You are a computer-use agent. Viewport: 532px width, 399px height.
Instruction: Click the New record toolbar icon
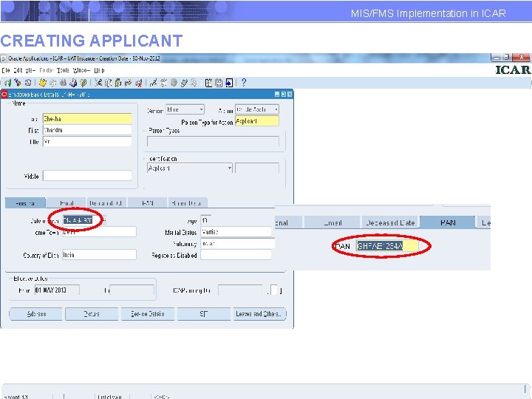click(x=7, y=83)
